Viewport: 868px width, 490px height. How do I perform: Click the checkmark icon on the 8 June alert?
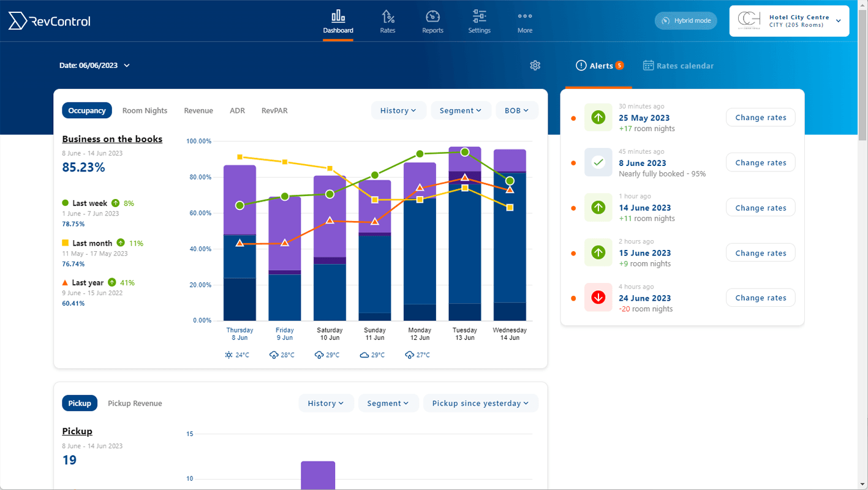coord(598,162)
